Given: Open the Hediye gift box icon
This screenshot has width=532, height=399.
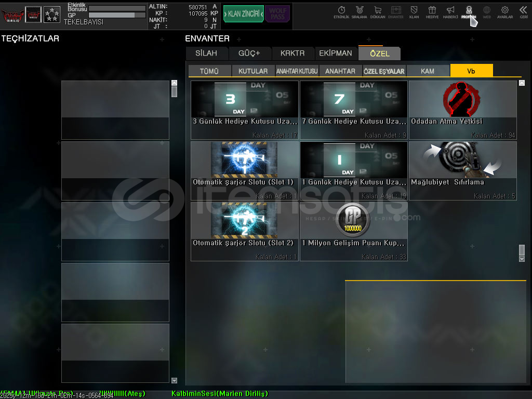Looking at the screenshot, I should 432,11.
